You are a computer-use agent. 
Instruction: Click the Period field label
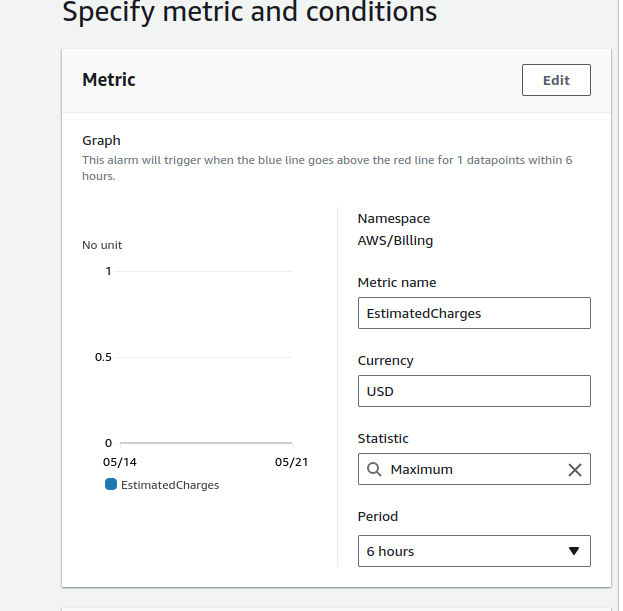pos(378,517)
